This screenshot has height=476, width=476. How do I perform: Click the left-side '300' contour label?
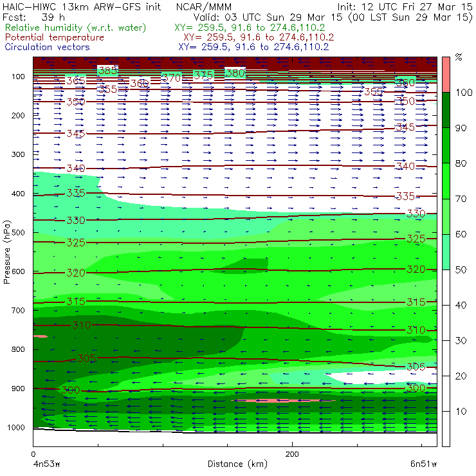click(71, 390)
